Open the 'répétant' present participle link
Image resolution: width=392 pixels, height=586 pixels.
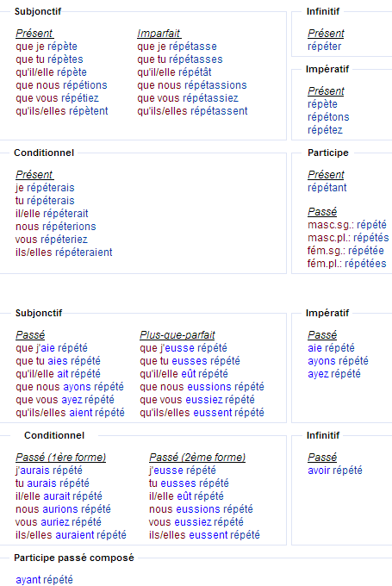(x=327, y=188)
